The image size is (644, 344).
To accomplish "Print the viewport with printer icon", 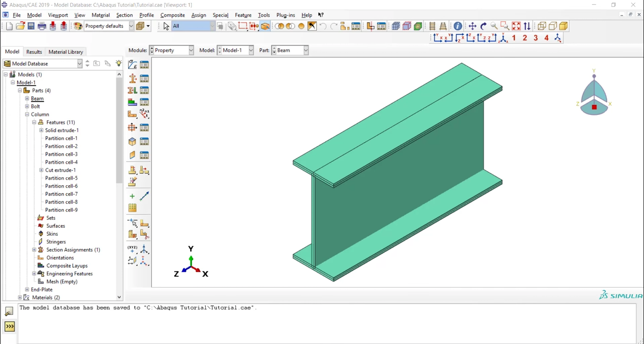I will point(42,26).
